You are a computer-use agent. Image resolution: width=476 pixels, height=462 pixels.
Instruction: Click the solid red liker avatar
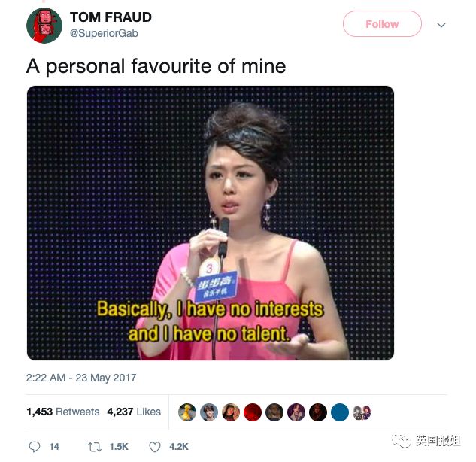pyautogui.click(x=253, y=412)
